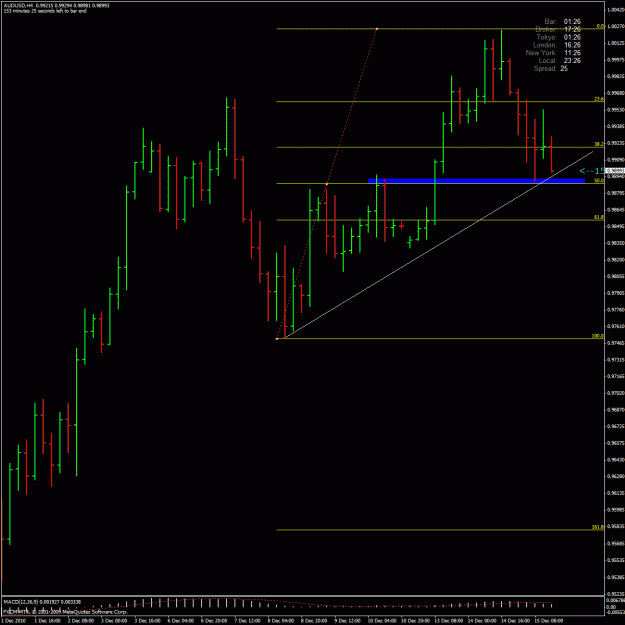Click the 1.00420 price axis label
The height and width of the screenshot is (625, 625).
pyautogui.click(x=616, y=10)
